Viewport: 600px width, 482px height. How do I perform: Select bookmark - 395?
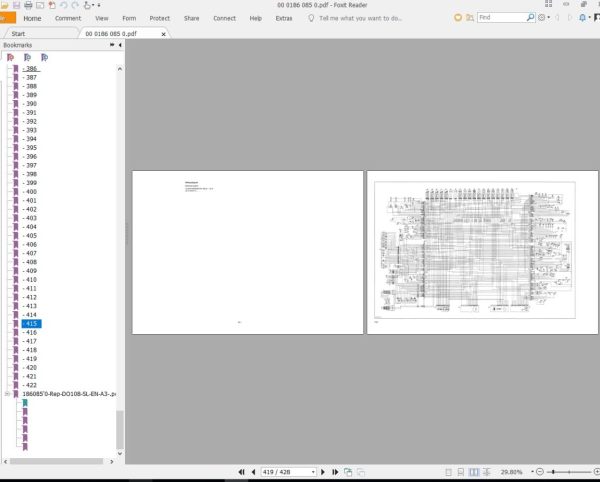(30, 148)
